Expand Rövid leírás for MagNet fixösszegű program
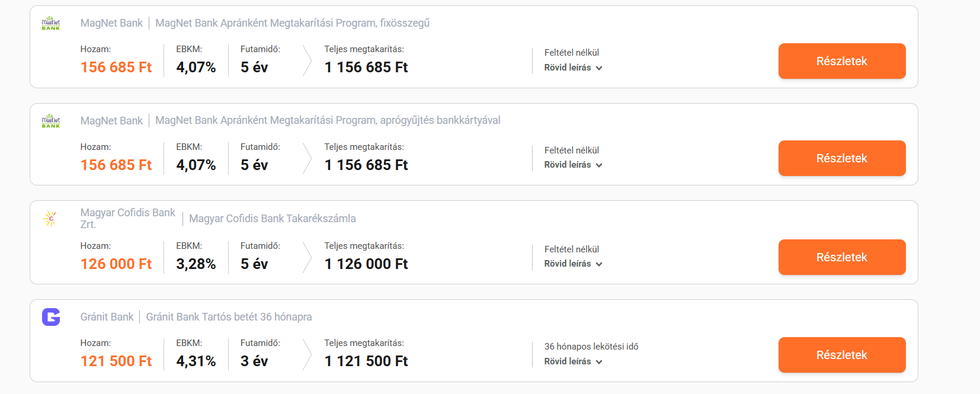 [573, 68]
